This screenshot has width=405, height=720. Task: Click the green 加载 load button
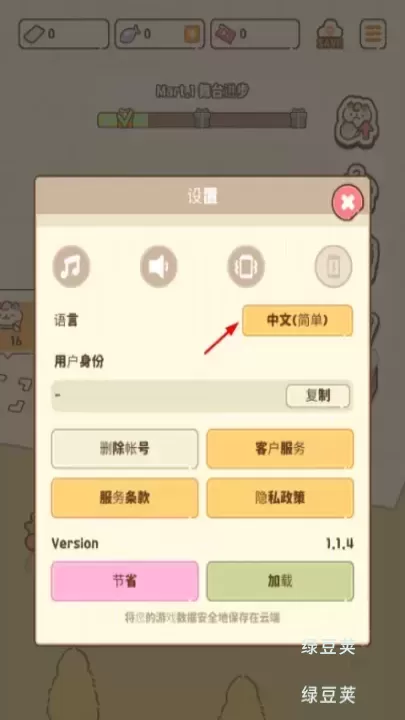pyautogui.click(x=280, y=581)
